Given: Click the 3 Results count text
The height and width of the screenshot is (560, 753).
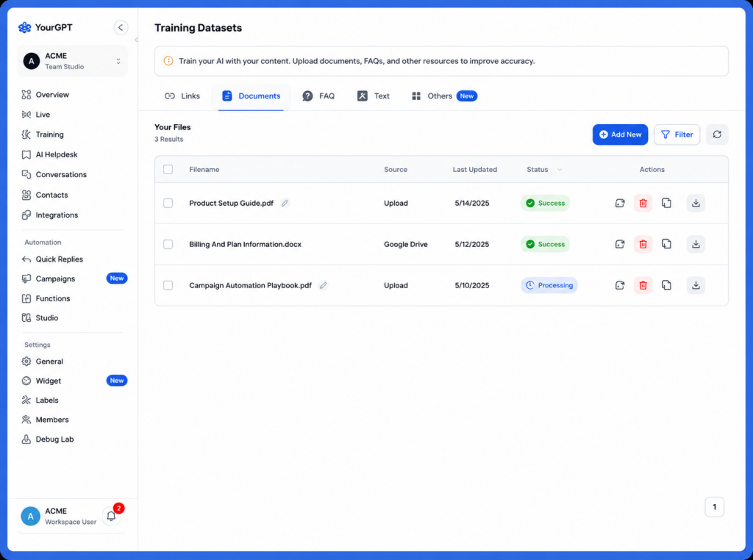Looking at the screenshot, I should [x=168, y=139].
